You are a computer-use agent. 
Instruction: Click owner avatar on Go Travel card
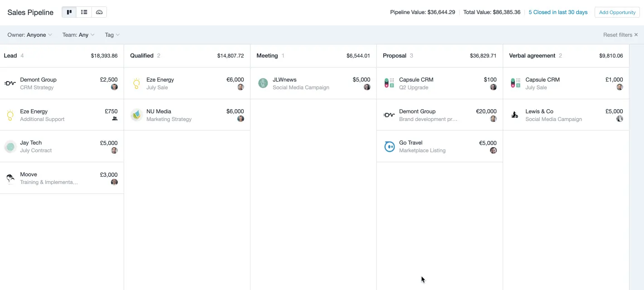tap(493, 150)
